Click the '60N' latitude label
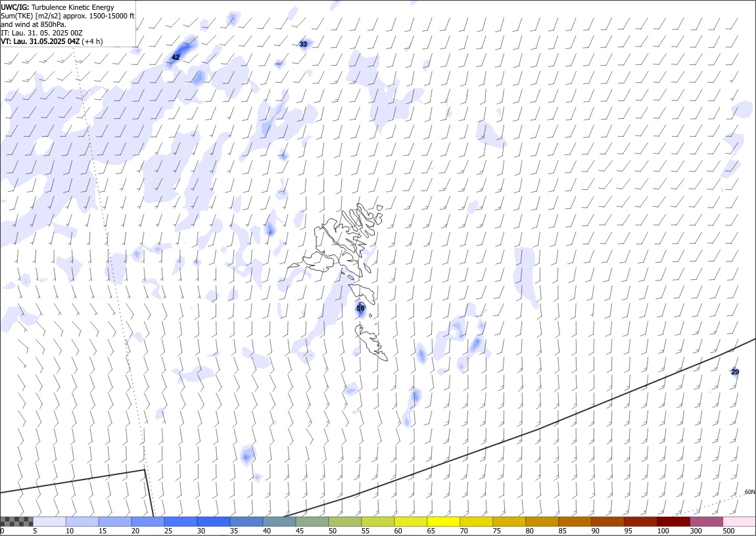 point(749,492)
